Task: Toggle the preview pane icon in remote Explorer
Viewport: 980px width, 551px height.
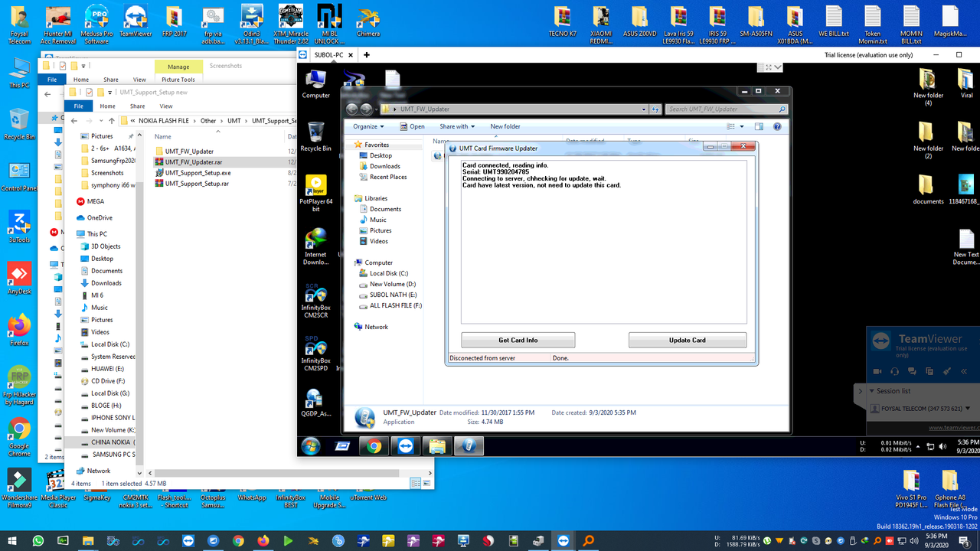Action: (759, 126)
